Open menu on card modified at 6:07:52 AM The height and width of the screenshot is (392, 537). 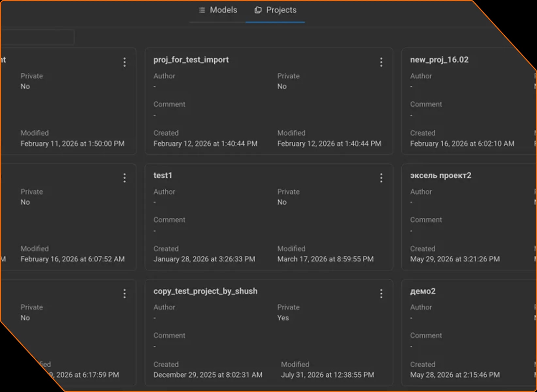coord(124,178)
